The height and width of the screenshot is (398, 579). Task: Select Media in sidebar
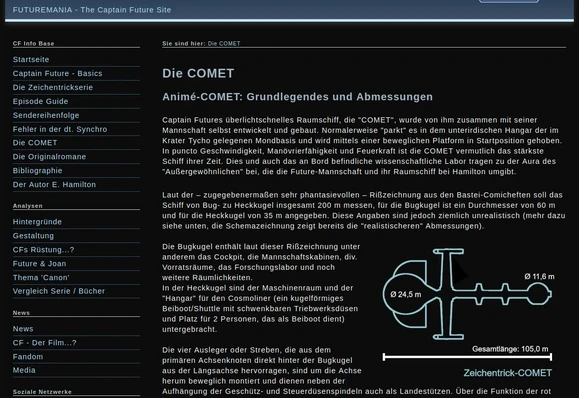point(24,370)
